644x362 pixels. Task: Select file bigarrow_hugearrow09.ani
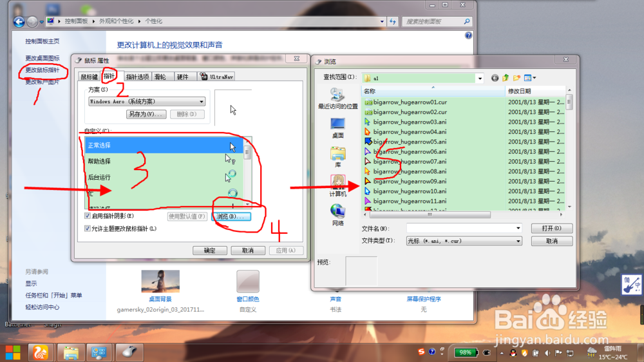tap(405, 181)
